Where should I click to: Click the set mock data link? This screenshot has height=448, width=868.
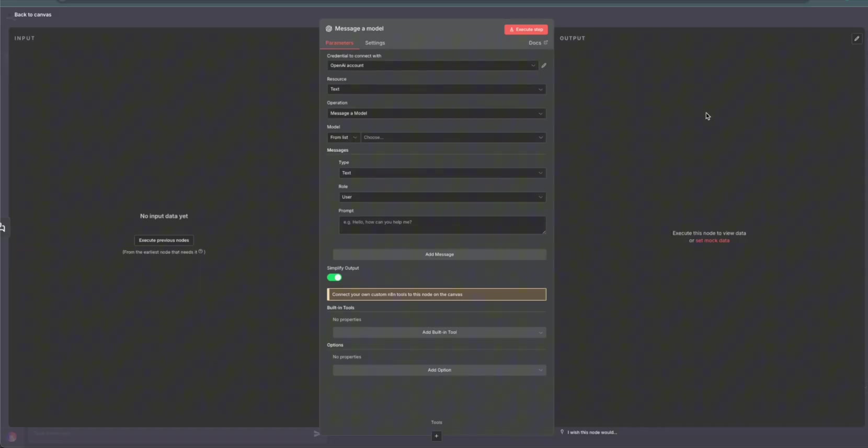pyautogui.click(x=712, y=241)
